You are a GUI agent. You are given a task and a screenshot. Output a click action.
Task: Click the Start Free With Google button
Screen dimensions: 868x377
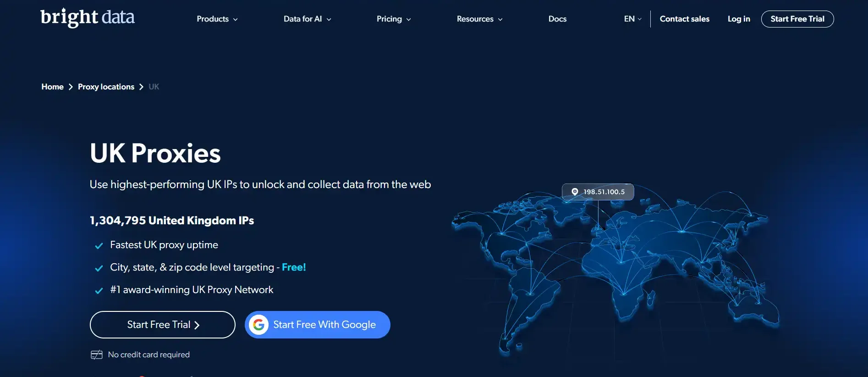pos(318,325)
